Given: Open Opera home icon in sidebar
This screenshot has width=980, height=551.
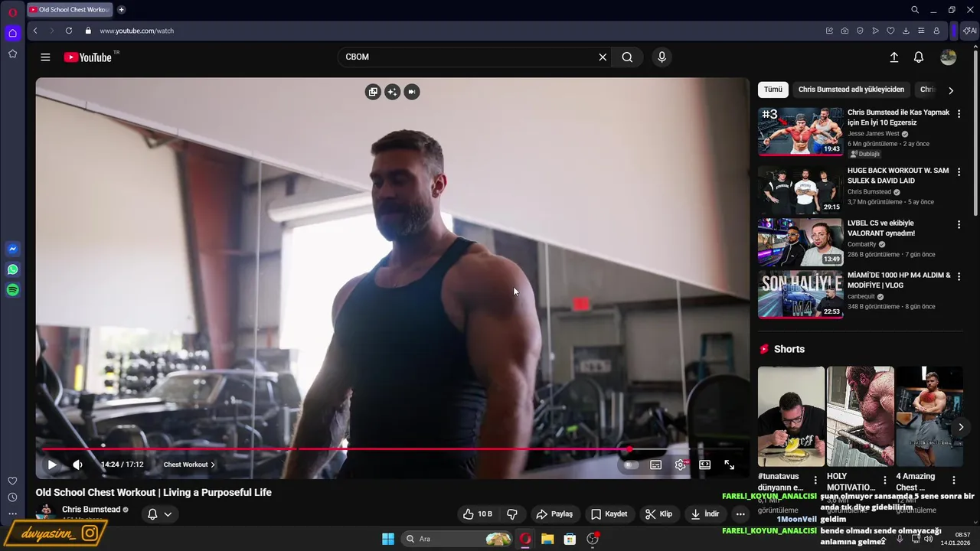Looking at the screenshot, I should tap(12, 33).
